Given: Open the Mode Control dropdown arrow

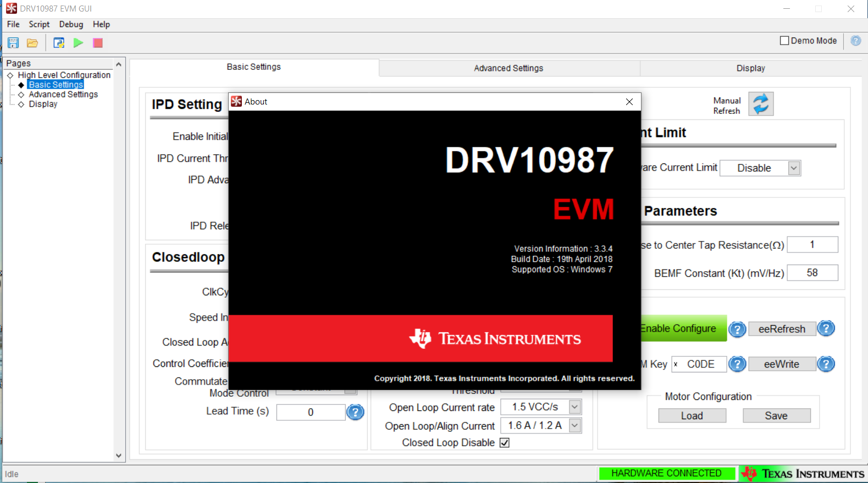Looking at the screenshot, I should coord(350,391).
